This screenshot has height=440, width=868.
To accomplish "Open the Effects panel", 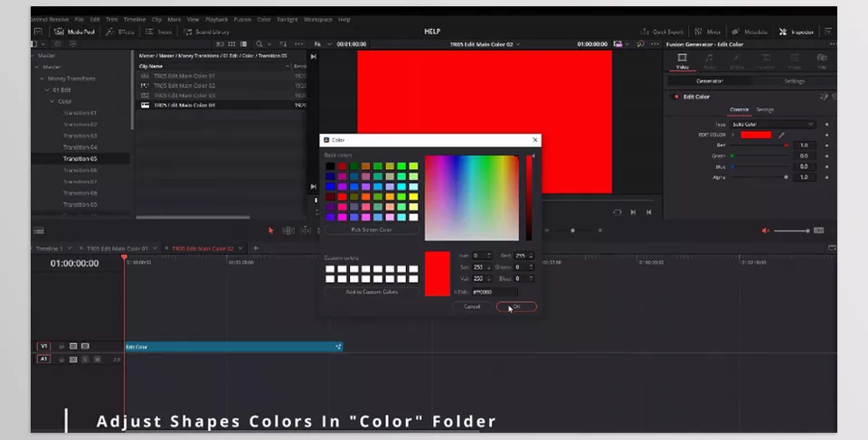I will (x=120, y=33).
